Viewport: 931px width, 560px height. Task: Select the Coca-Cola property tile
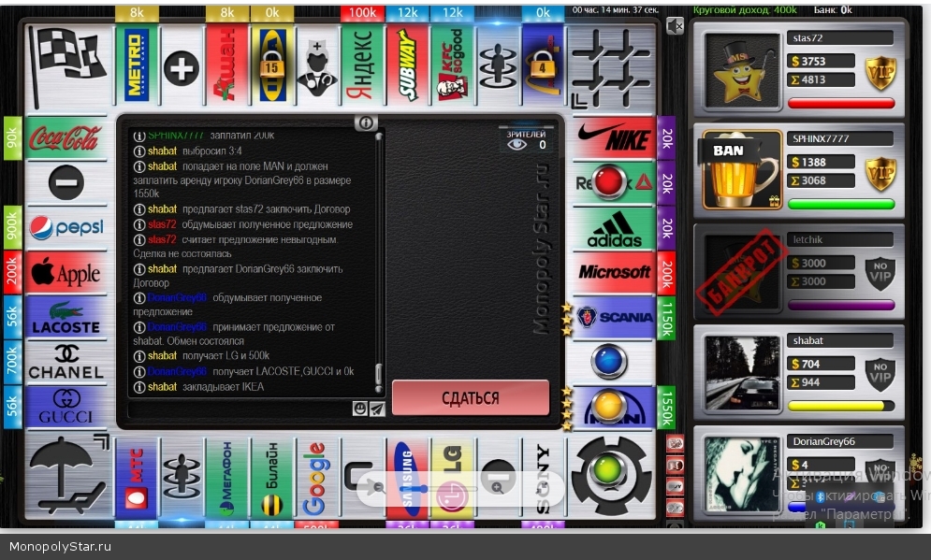point(65,139)
